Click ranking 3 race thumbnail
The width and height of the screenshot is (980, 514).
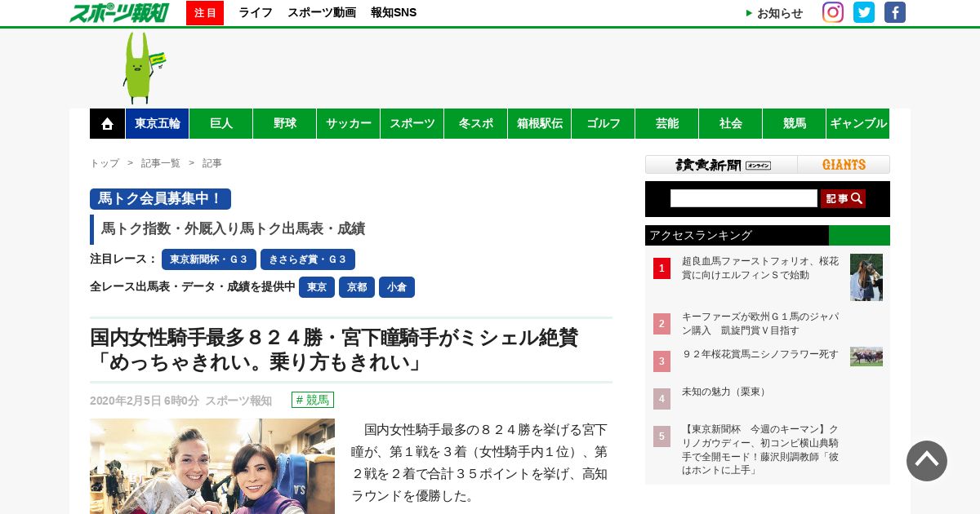866,357
